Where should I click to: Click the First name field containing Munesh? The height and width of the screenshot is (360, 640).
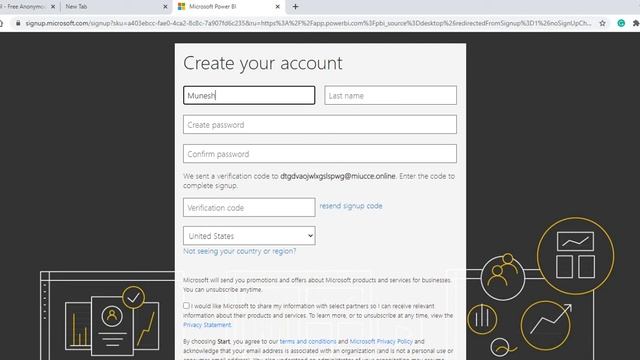[x=249, y=95]
